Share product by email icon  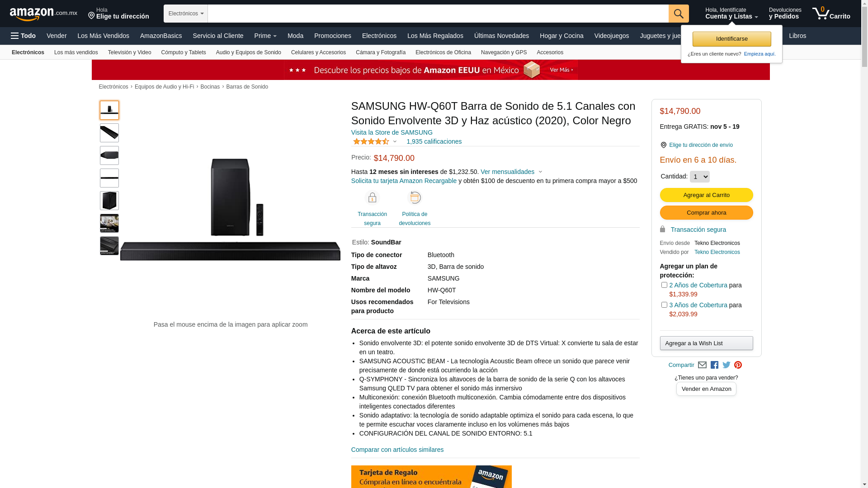point(702,365)
